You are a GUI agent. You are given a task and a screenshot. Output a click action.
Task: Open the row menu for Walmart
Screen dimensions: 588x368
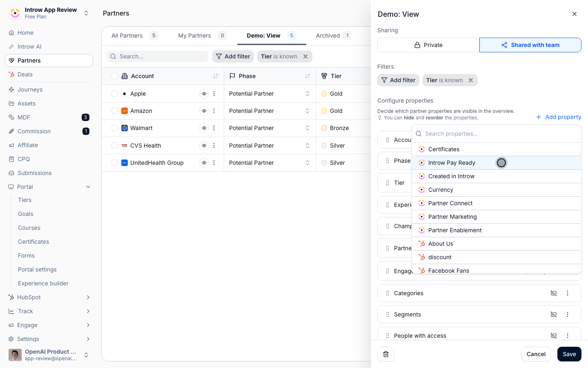point(214,128)
